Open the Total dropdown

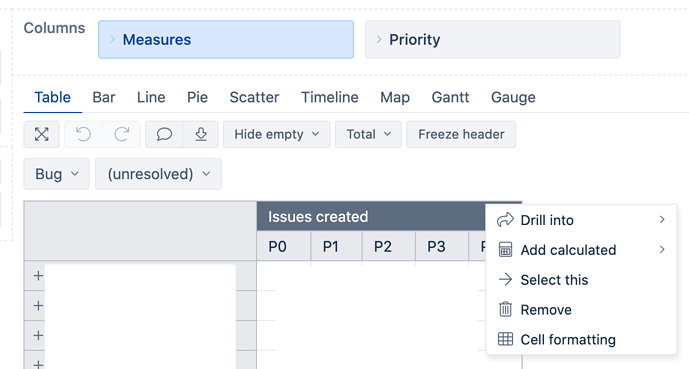pos(368,134)
